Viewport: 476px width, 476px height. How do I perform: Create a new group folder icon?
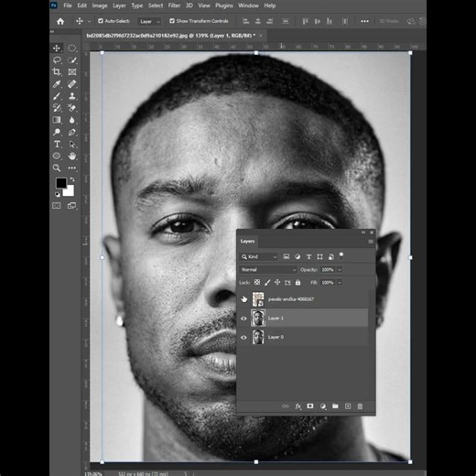pyautogui.click(x=335, y=406)
